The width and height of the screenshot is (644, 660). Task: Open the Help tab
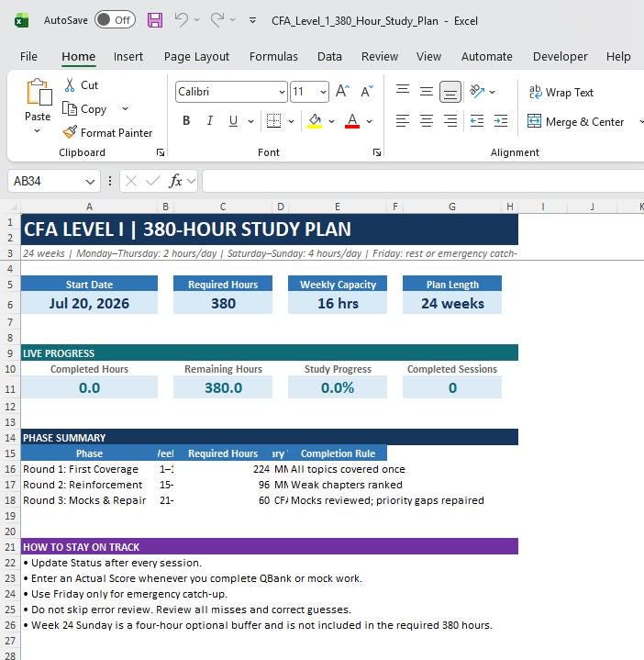coord(618,56)
